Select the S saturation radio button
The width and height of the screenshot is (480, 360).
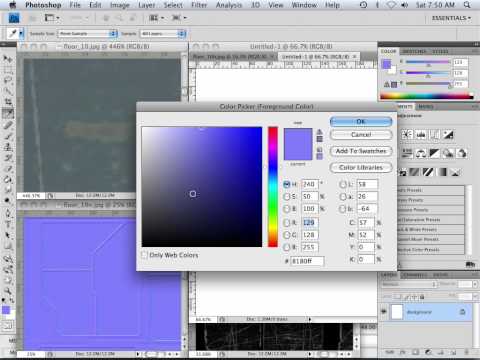coord(287,197)
